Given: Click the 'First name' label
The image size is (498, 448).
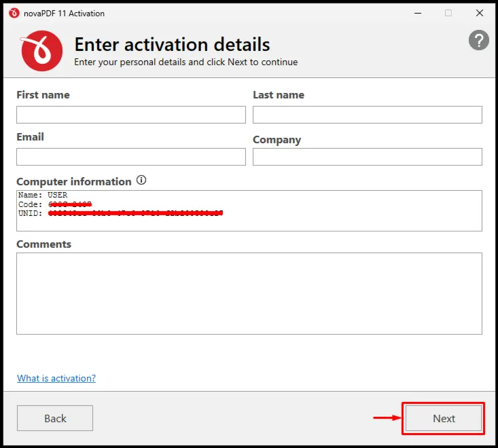Looking at the screenshot, I should click(43, 95).
